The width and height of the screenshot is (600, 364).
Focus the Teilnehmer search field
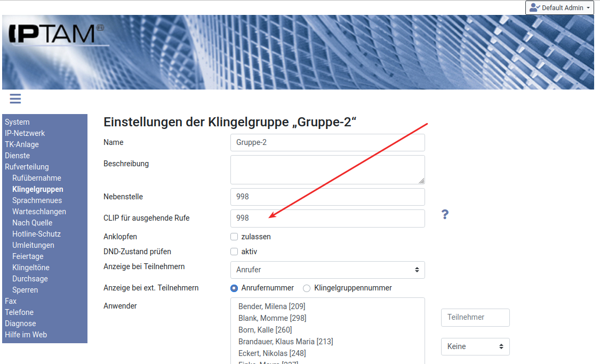[x=475, y=317]
